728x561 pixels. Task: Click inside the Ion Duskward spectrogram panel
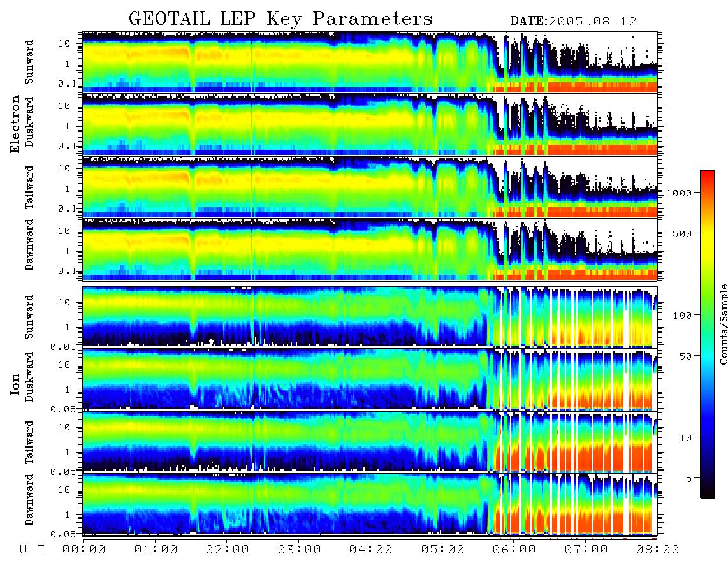point(370,379)
